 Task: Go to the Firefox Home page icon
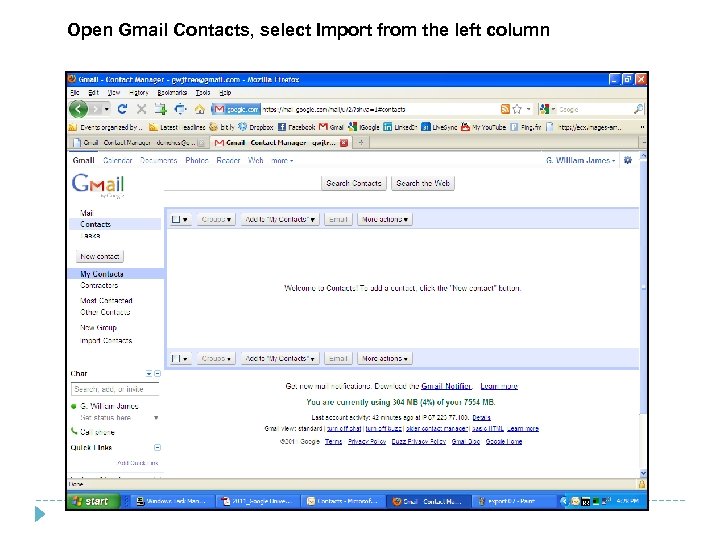[x=199, y=109]
